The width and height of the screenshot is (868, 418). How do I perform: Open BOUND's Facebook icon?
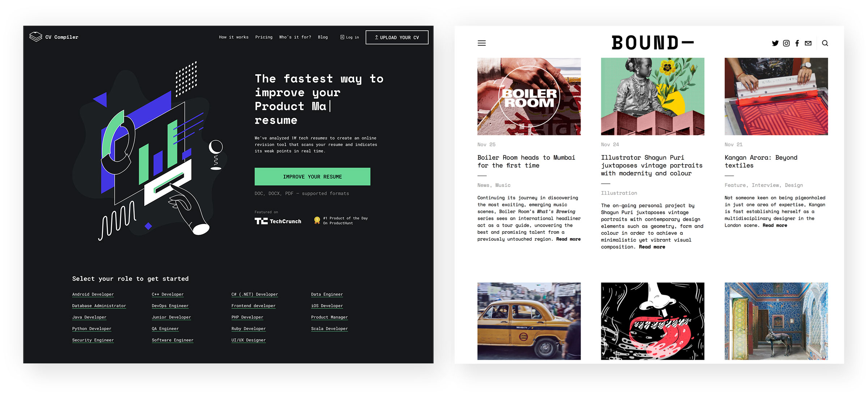(x=797, y=43)
